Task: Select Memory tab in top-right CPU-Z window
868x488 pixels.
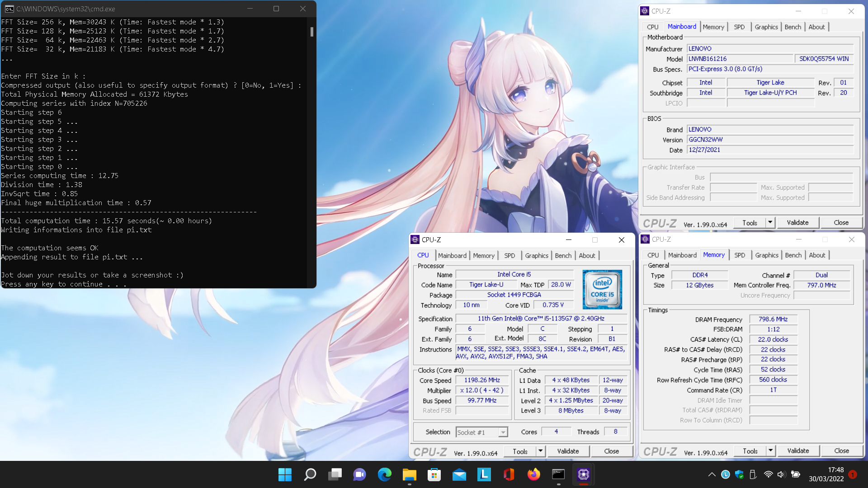Action: (713, 27)
